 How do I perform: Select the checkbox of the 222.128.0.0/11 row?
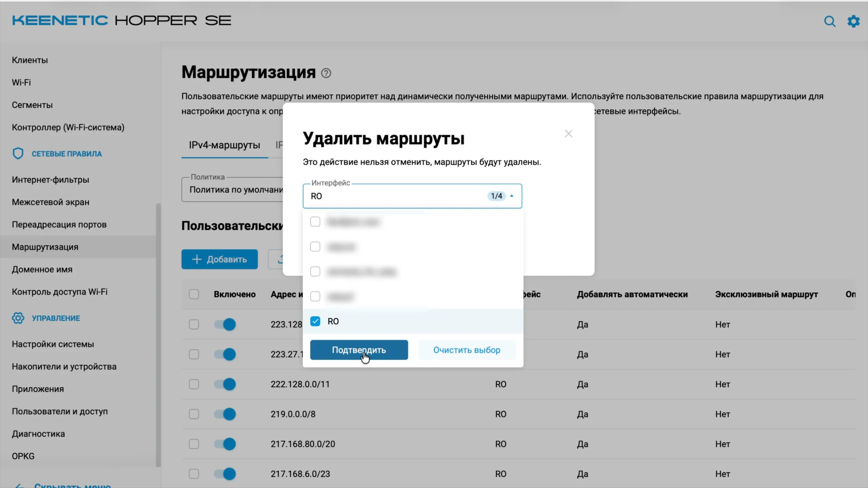pyautogui.click(x=194, y=384)
